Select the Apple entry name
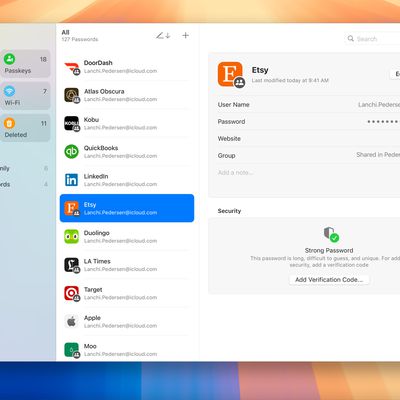This screenshot has height=400, width=400. [92, 318]
